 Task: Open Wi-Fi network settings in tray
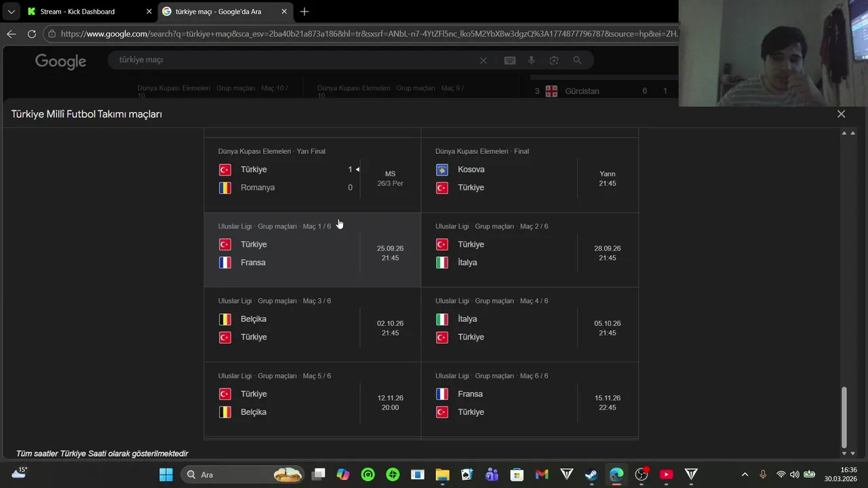tap(781, 474)
